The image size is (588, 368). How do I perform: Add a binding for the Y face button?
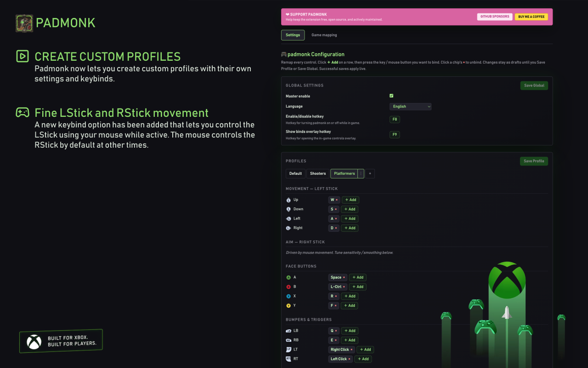coord(350,305)
